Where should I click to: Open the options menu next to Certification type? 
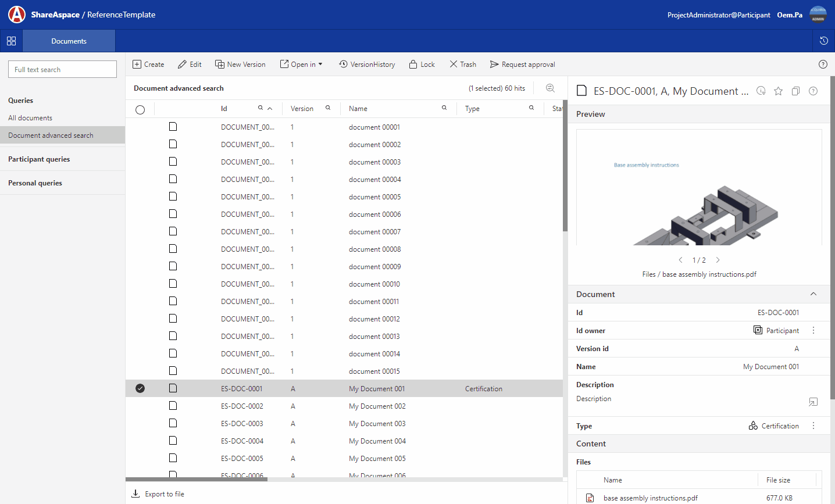813,426
